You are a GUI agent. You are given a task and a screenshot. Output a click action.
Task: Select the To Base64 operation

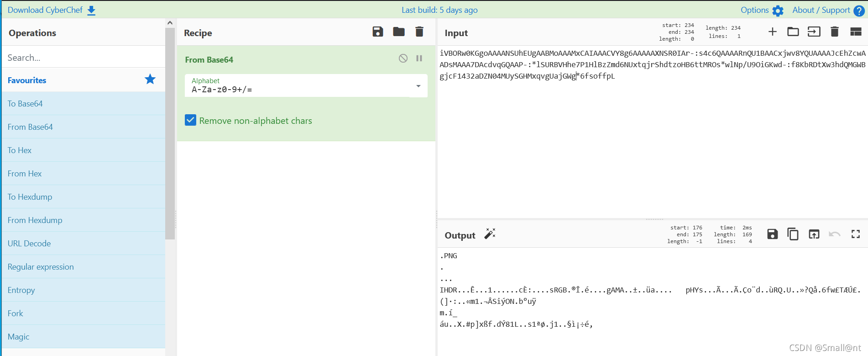click(x=84, y=104)
